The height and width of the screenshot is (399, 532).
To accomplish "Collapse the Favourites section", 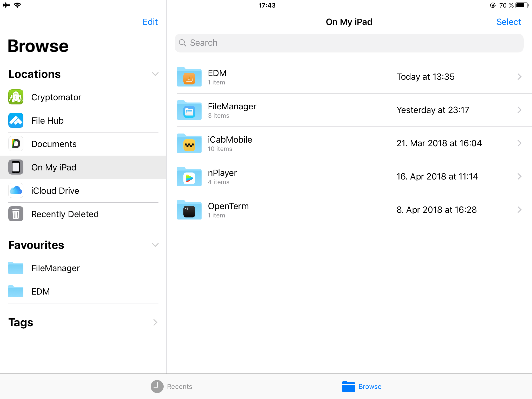I will (155, 245).
